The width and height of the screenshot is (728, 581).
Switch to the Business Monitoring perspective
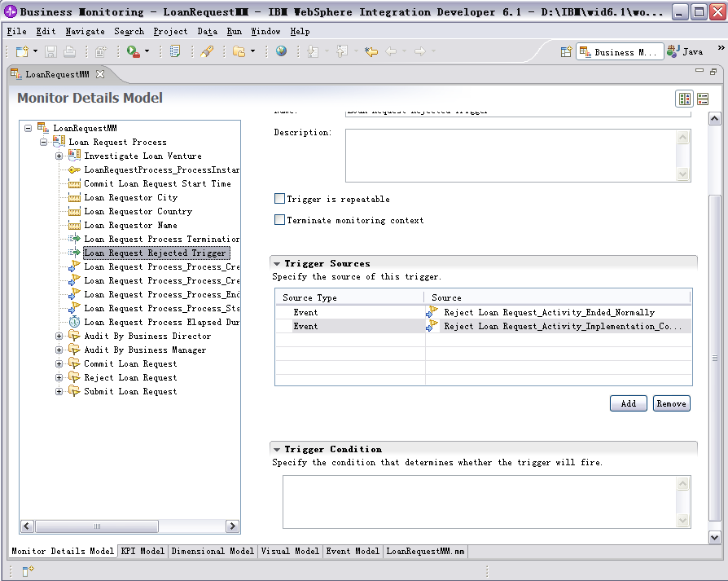pyautogui.click(x=620, y=52)
